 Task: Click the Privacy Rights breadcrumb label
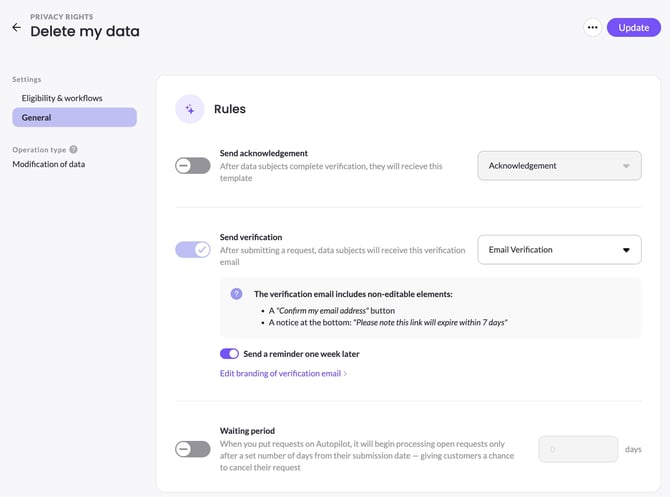pos(62,17)
